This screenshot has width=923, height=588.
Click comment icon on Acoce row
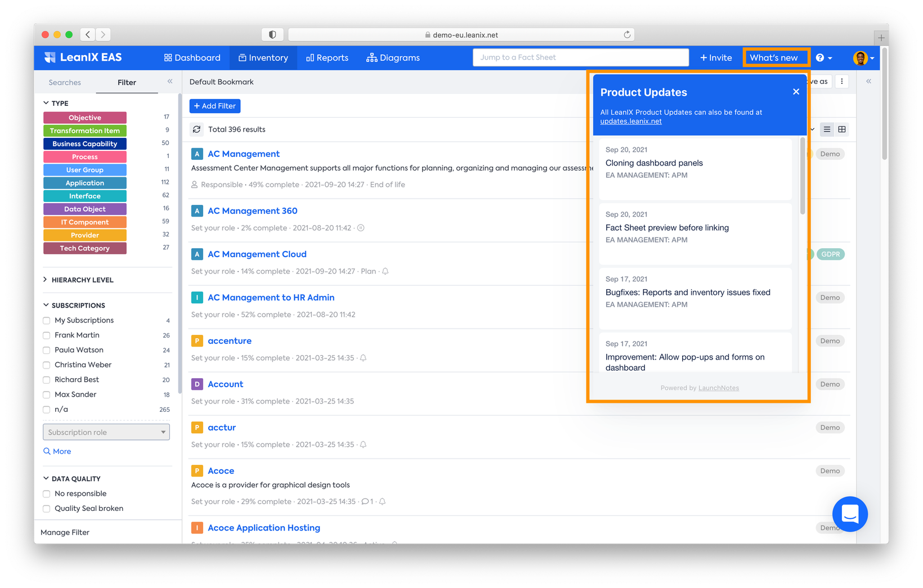tap(365, 501)
